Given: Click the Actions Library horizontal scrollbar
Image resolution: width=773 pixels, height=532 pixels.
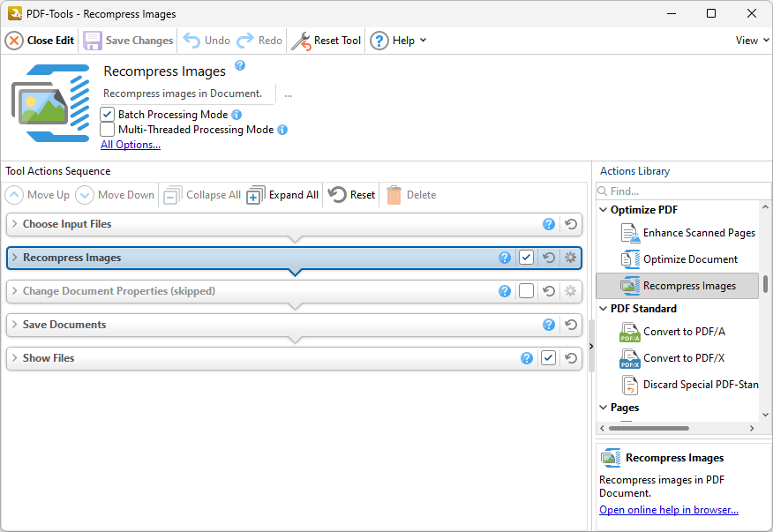Looking at the screenshot, I should pos(649,429).
